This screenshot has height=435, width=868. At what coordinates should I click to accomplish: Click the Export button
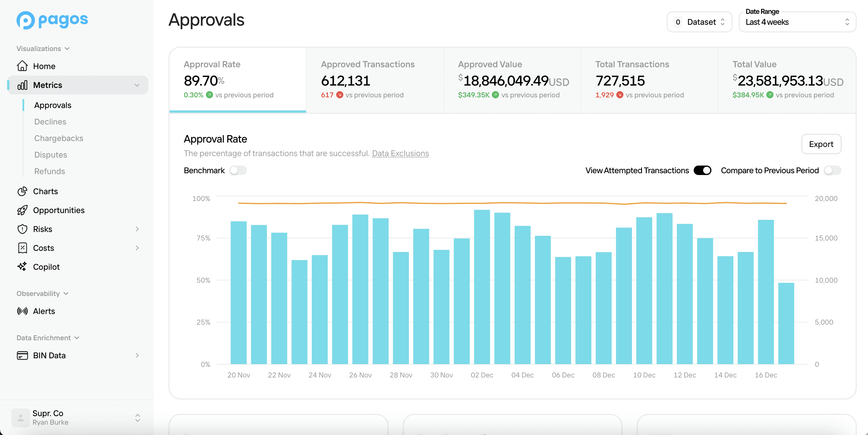[x=821, y=144]
